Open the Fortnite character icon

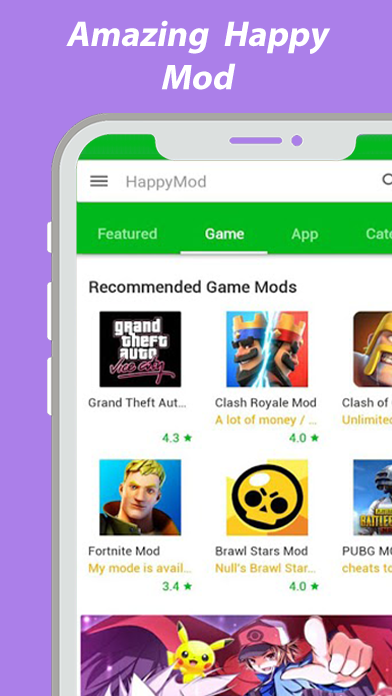(140, 497)
